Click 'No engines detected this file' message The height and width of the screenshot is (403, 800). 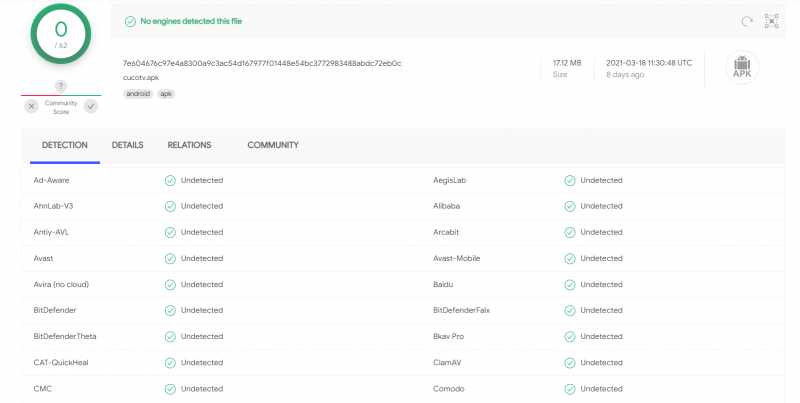point(191,21)
